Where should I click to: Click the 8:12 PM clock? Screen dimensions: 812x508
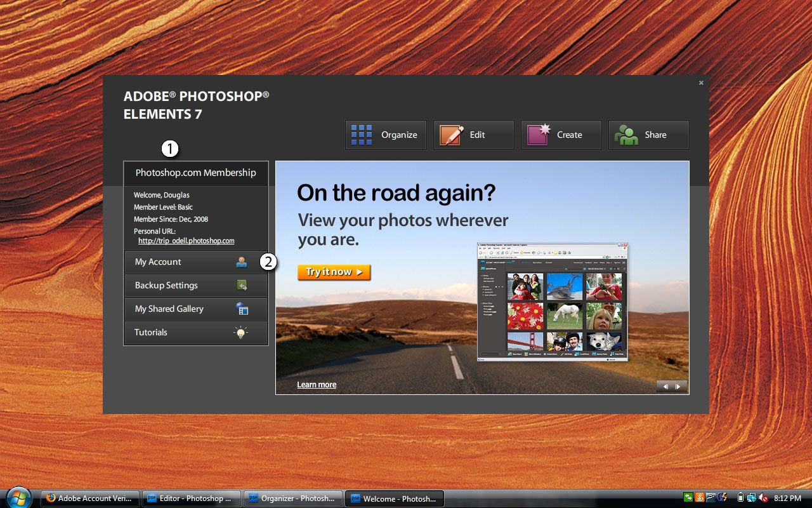[789, 498]
